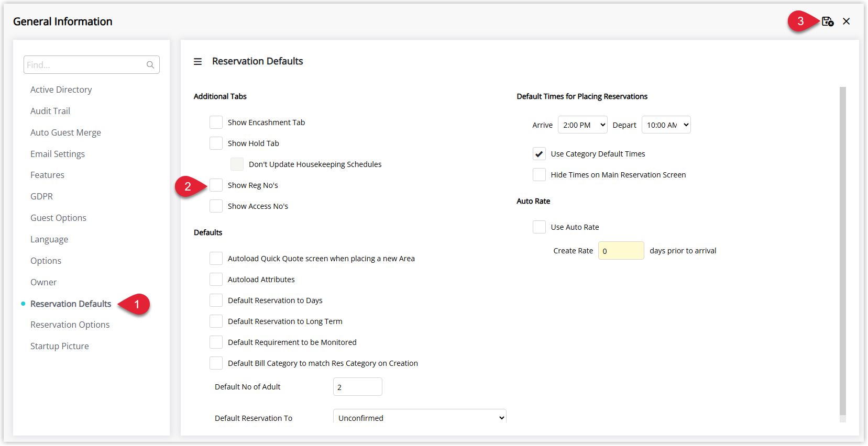Click the search magnifier in Find box
Viewport: 868px width, 446px height.
coord(150,65)
